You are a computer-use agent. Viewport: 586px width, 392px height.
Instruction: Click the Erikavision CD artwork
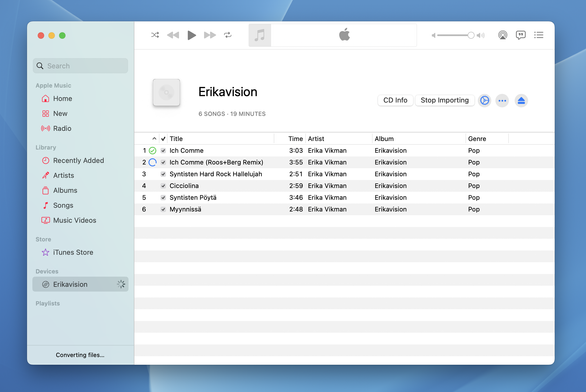click(166, 93)
